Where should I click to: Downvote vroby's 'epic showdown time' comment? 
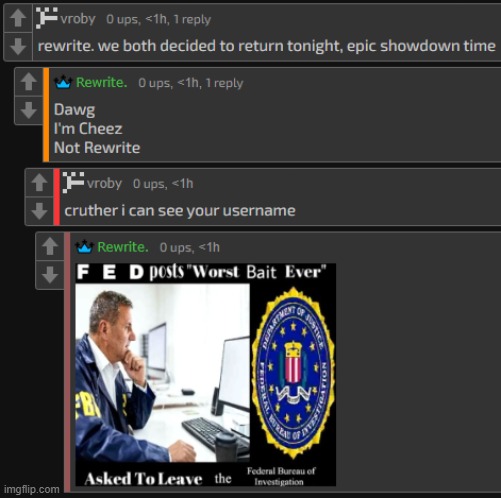[x=18, y=46]
